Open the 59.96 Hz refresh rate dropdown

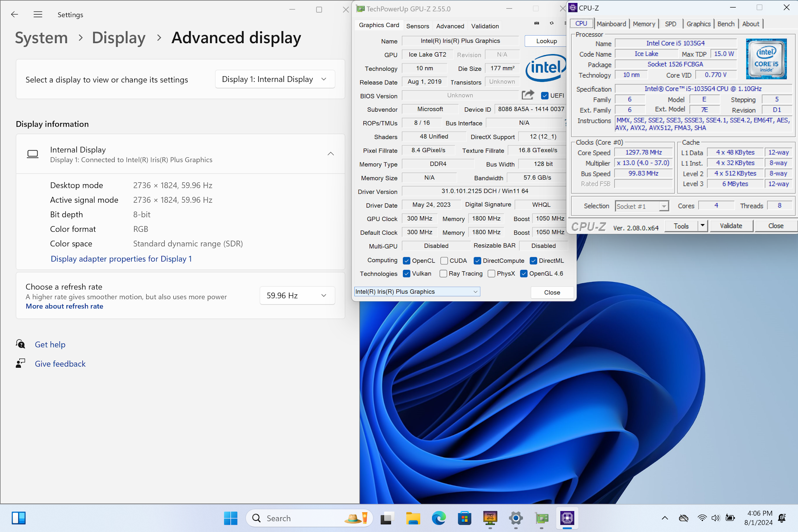click(297, 296)
